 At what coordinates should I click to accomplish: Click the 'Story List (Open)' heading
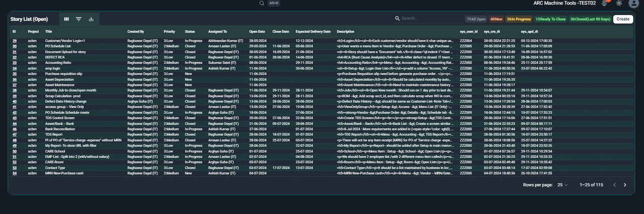(29, 19)
